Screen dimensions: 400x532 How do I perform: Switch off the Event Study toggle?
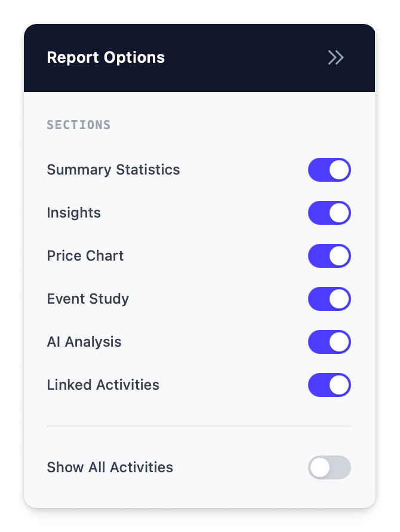(329, 299)
